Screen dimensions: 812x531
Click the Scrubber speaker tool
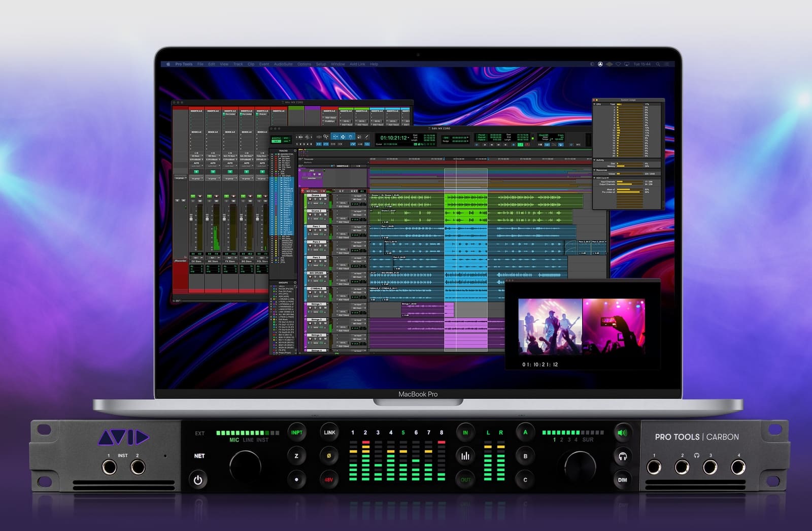[x=359, y=137]
